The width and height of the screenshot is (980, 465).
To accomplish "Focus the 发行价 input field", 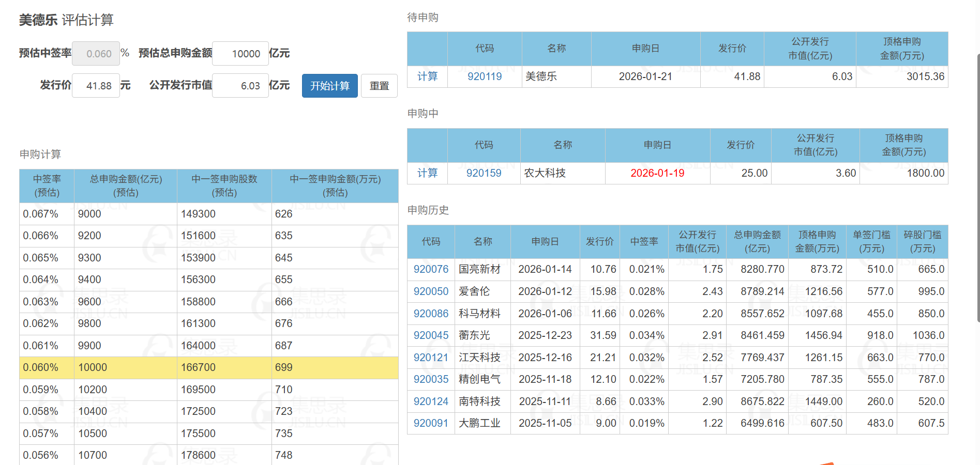I will [x=96, y=86].
